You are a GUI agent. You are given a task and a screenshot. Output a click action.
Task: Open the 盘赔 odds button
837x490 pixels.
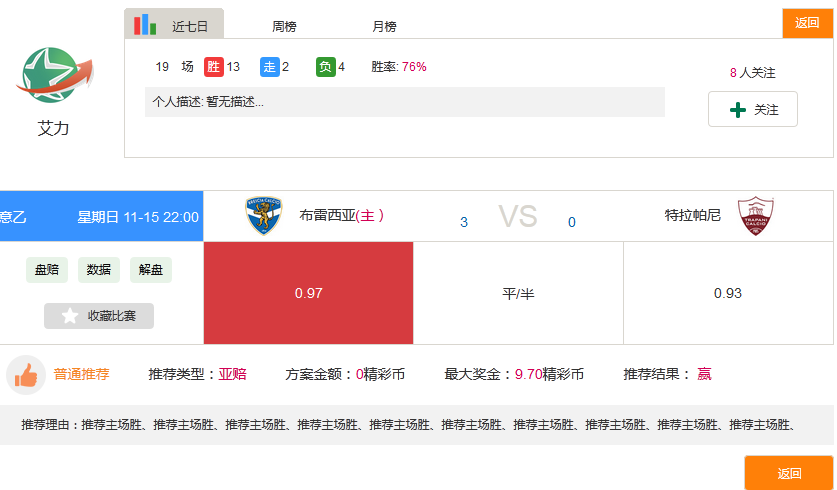[x=47, y=270]
